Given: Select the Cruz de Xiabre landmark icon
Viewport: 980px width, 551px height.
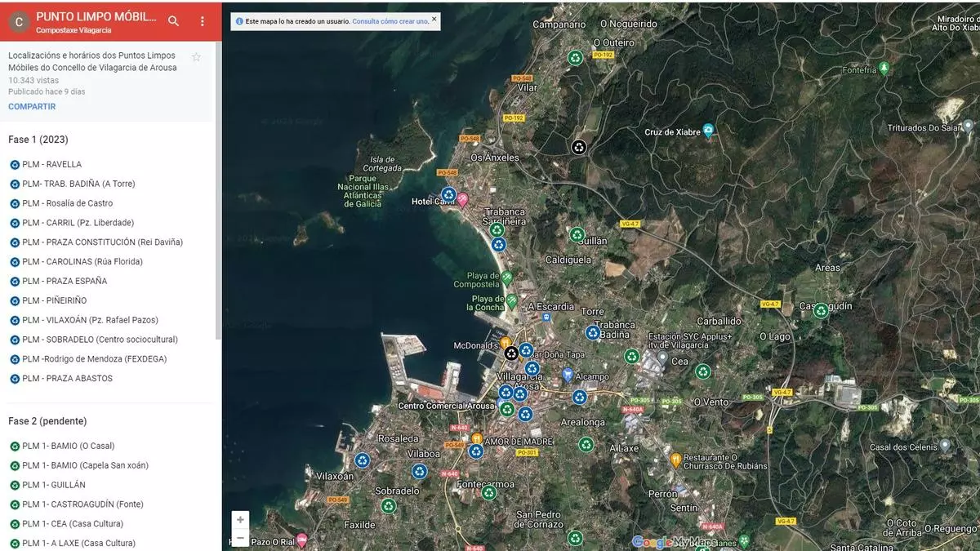Looking at the screenshot, I should click(708, 131).
